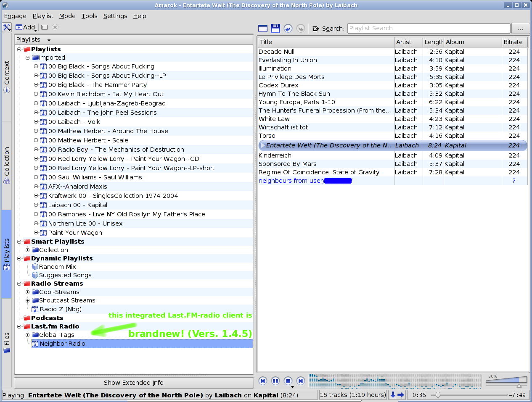Expand the Collection folder under Smart Playlists
This screenshot has height=402, width=532.
tap(27, 250)
